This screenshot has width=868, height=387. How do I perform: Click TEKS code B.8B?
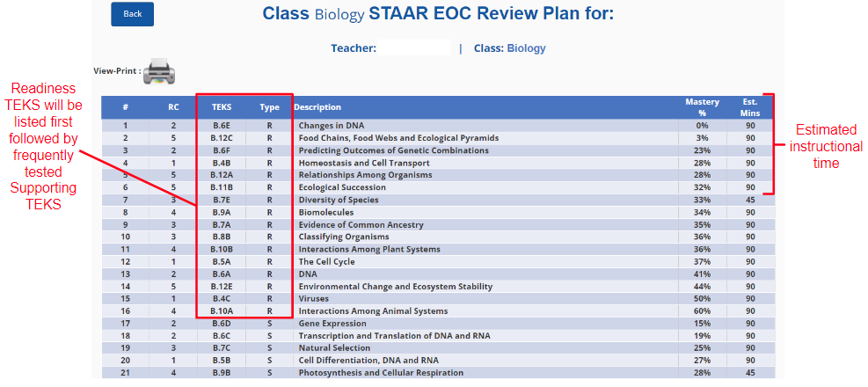coord(222,237)
